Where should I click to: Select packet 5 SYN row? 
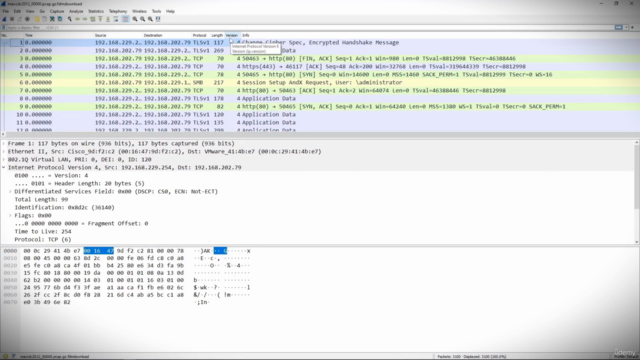point(320,75)
